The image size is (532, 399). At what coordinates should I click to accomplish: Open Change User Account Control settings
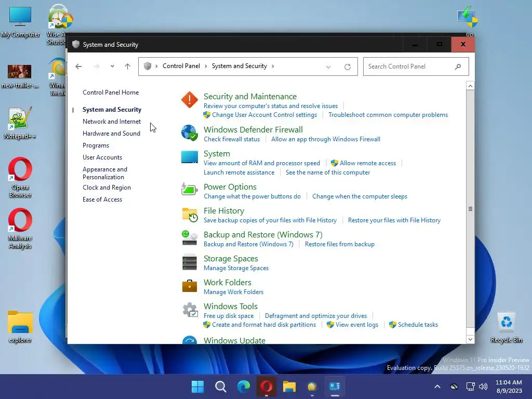264,115
